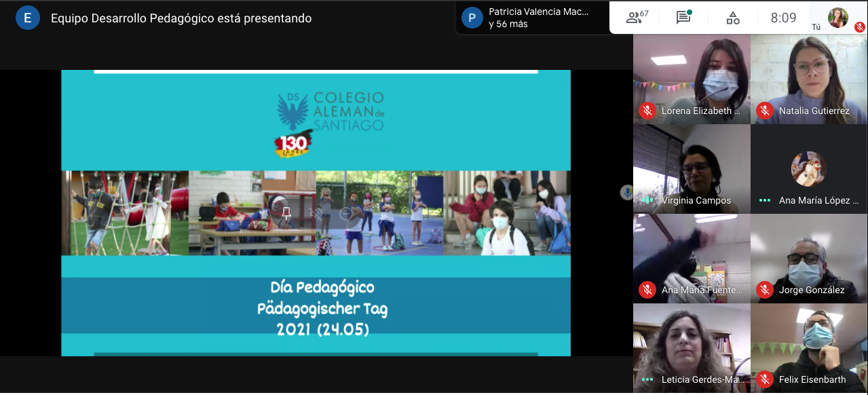Screen dimensions: 868x395
Task: Select Natalia Gutierrez's video tile
Action: [x=809, y=79]
